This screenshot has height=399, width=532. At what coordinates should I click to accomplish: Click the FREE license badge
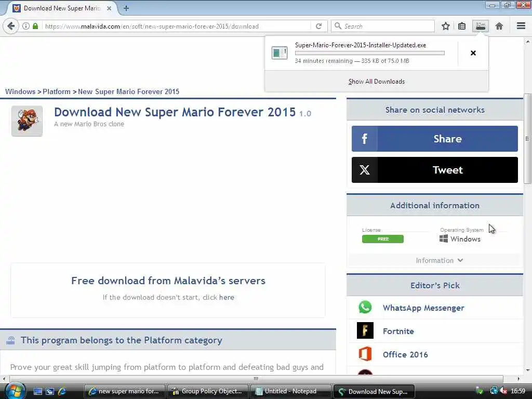click(x=383, y=239)
